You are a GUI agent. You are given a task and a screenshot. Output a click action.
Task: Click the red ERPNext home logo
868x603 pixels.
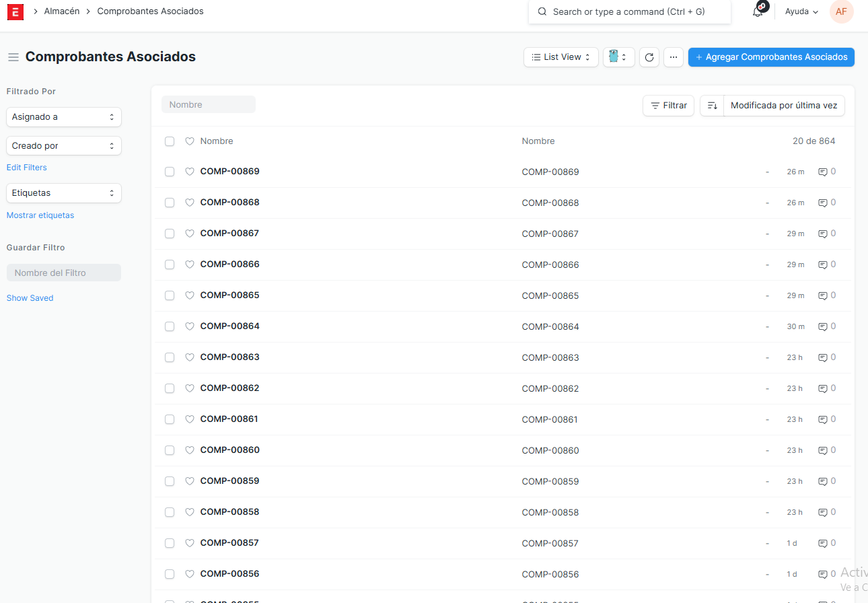pos(15,11)
